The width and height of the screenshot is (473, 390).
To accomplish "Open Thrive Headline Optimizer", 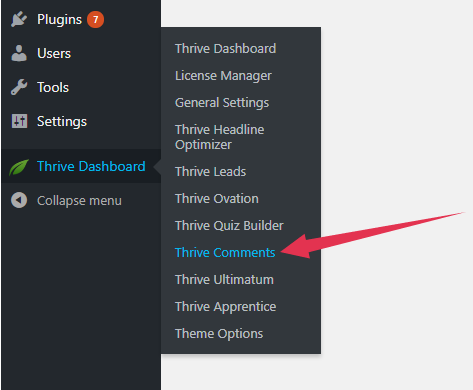I will [x=220, y=137].
